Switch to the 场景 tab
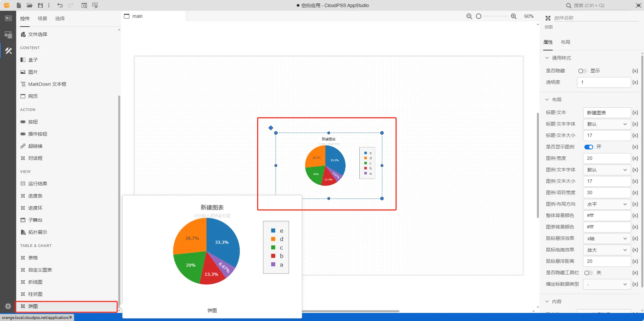The image size is (644, 321). point(42,19)
